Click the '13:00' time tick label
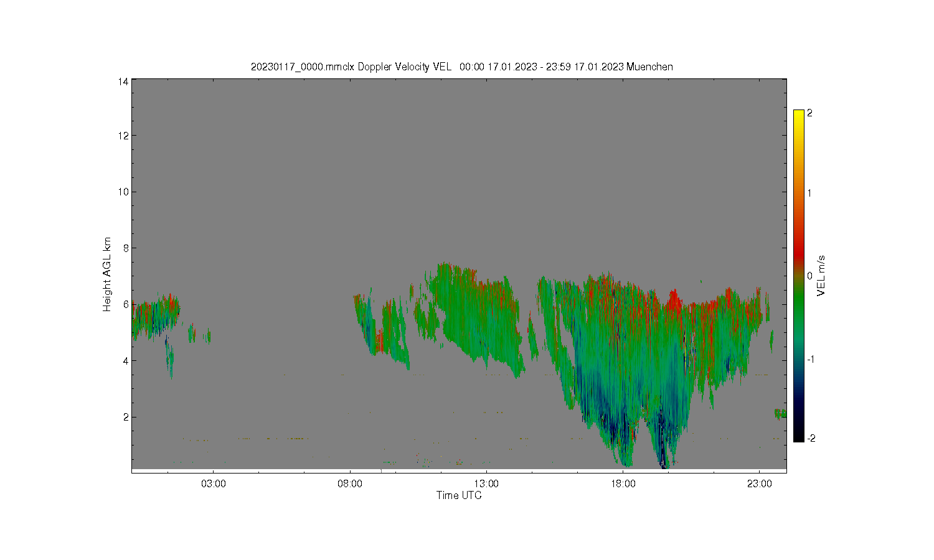Screen dimensions: 934x560 tap(486, 483)
